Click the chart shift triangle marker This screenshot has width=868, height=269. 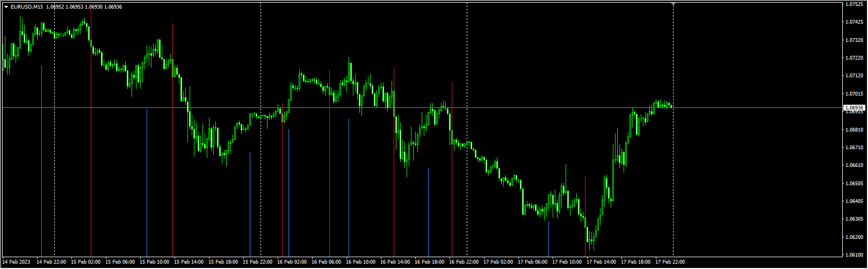673,4
